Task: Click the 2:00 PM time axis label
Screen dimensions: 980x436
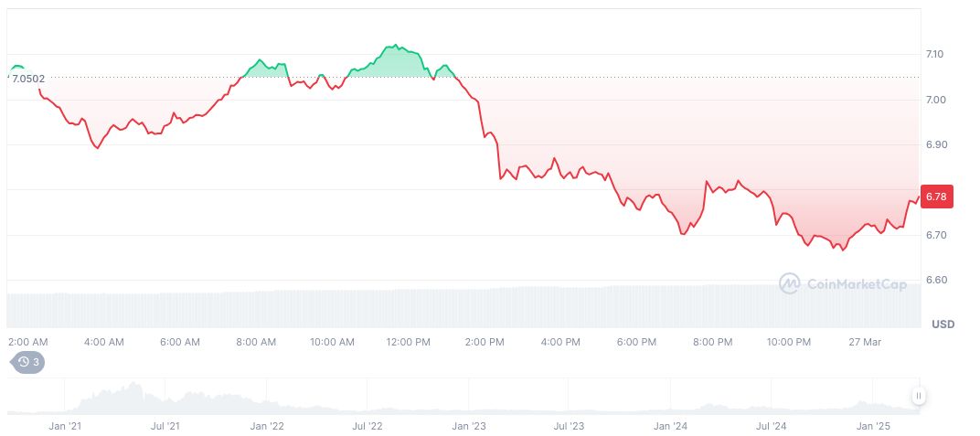Action: point(485,342)
